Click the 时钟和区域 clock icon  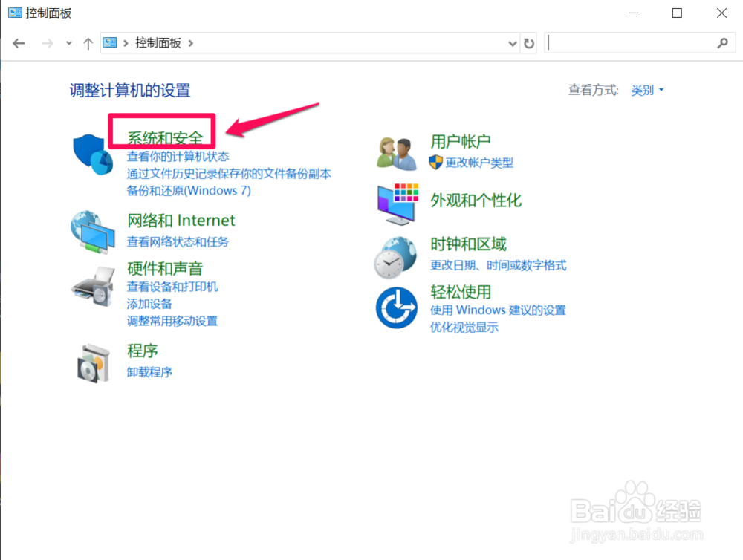(x=396, y=256)
